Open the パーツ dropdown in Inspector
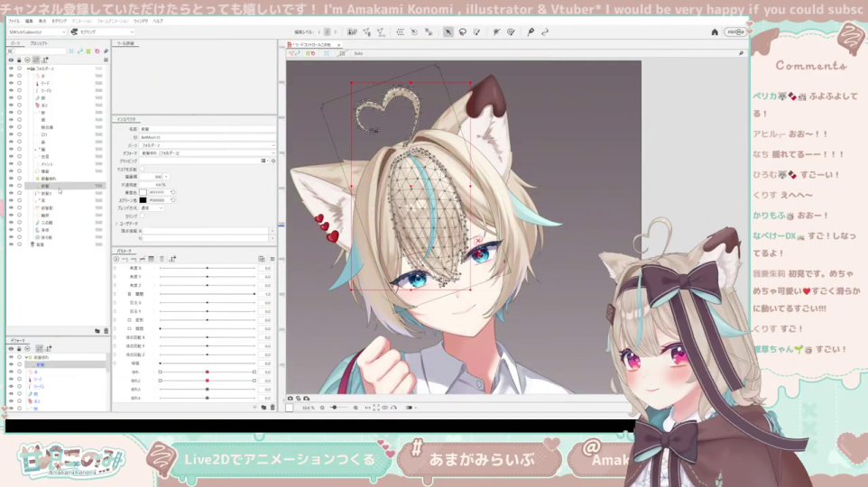This screenshot has height=487, width=868. pos(207,145)
